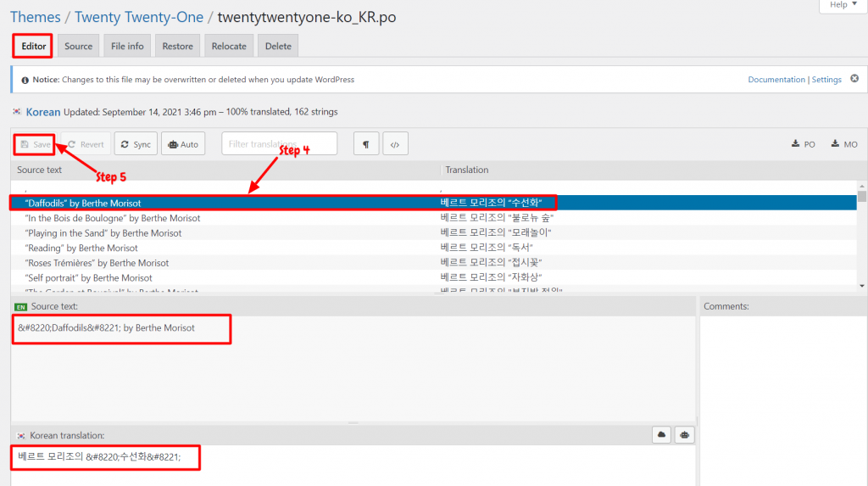This screenshot has width=868, height=486.
Task: Focus the Filter translations field
Action: tap(279, 144)
